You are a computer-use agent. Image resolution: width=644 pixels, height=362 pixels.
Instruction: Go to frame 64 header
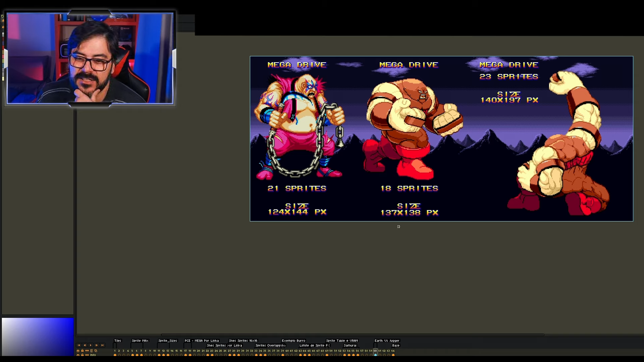(393, 351)
